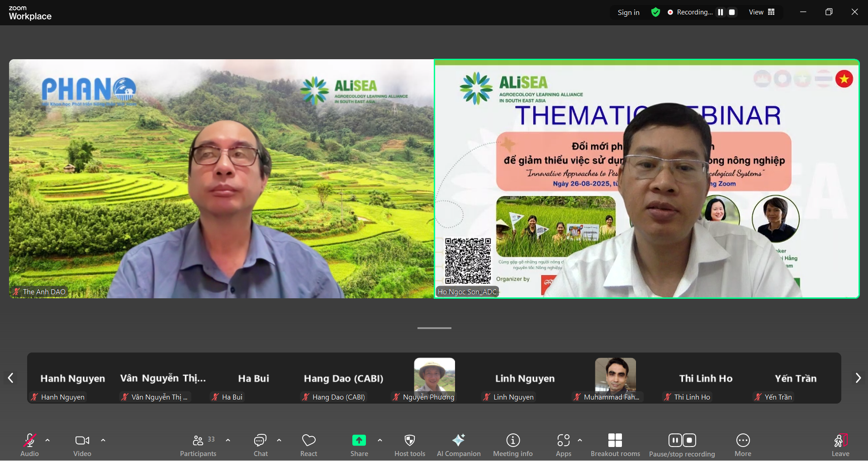Open Breakout rooms
This screenshot has width=868, height=461.
tap(615, 445)
